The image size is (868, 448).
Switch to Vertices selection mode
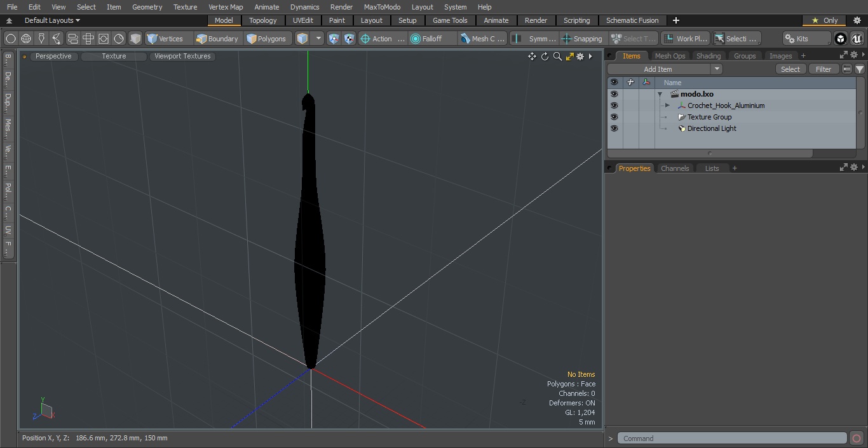tap(165, 39)
